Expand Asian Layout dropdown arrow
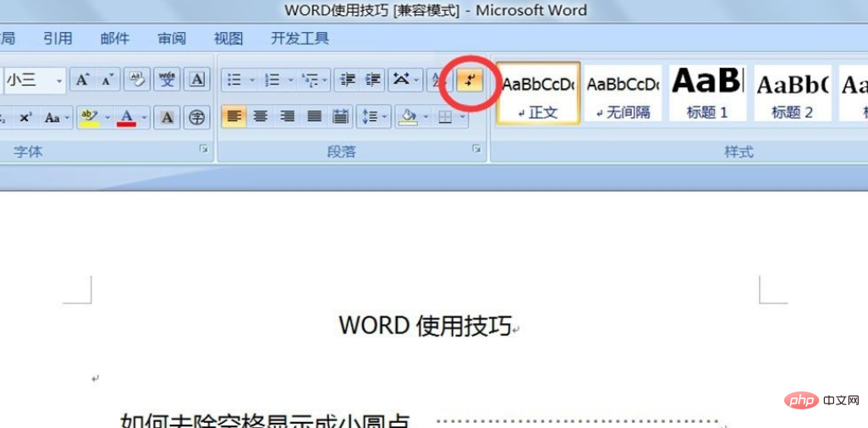The image size is (868, 428). (417, 80)
